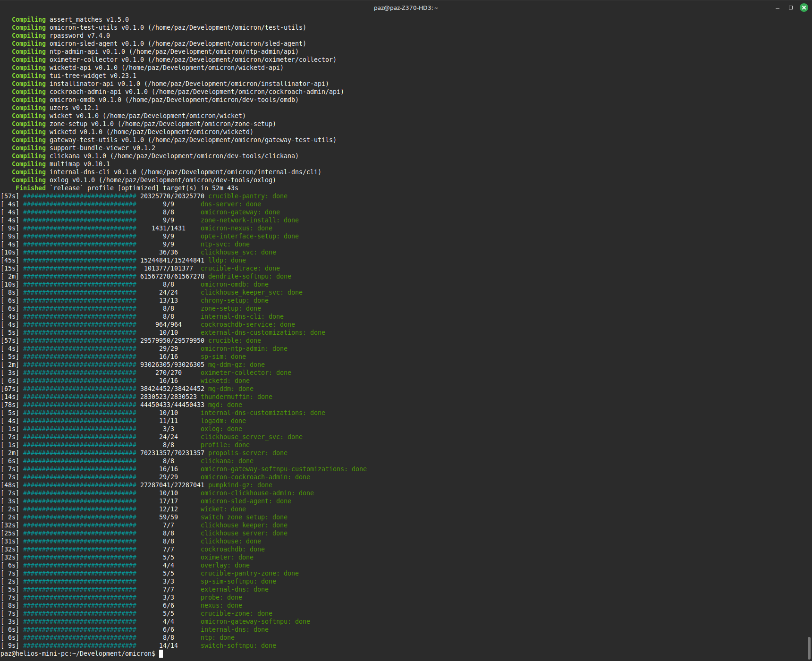This screenshot has width=812, height=661.
Task: Click the 93026305/93026305 byte counter
Action: 172,364
